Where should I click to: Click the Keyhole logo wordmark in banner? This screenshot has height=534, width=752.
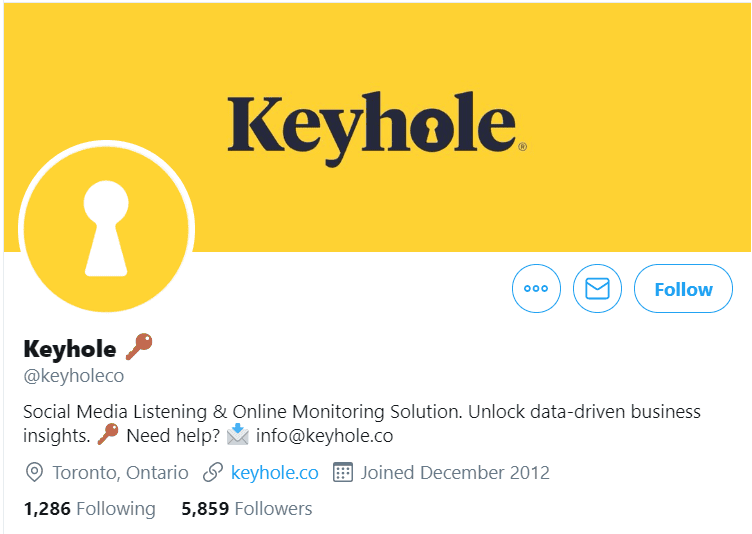(377, 129)
